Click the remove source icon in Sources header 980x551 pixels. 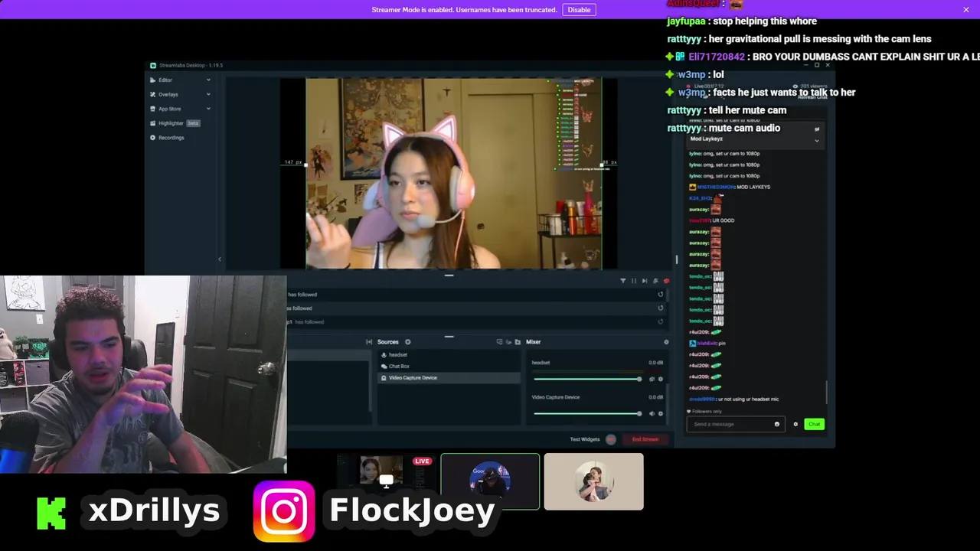(508, 342)
